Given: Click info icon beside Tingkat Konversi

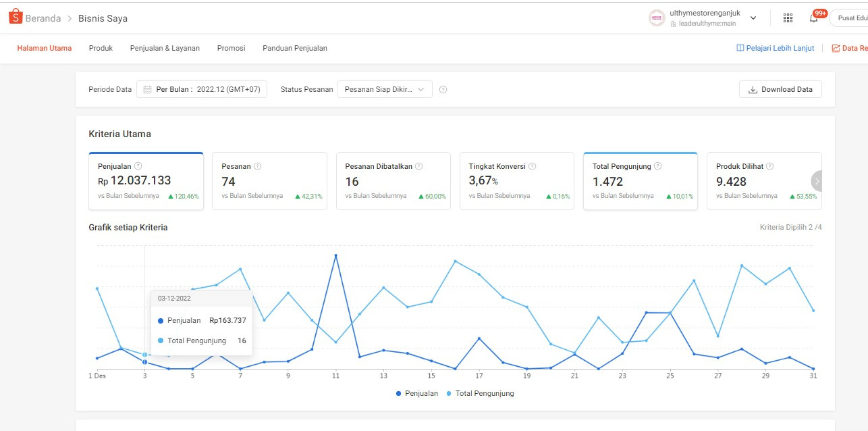Looking at the screenshot, I should tap(532, 166).
